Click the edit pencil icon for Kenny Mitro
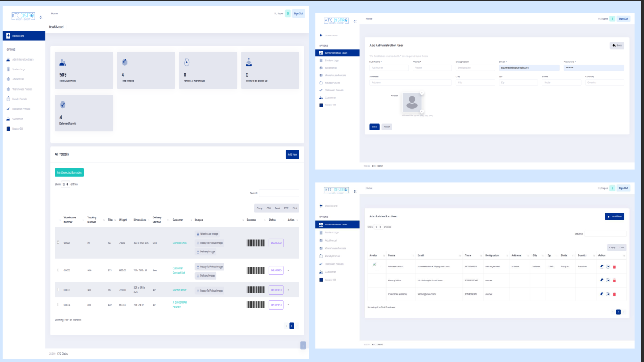The image size is (644, 362). [601, 280]
